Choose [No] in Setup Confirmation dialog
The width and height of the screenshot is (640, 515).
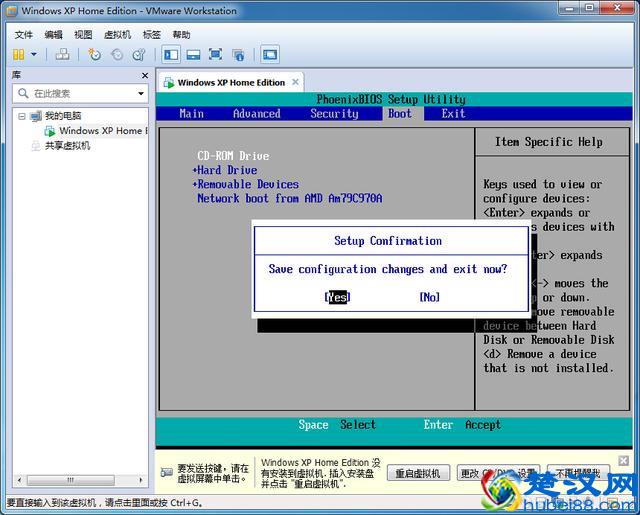coord(430,297)
